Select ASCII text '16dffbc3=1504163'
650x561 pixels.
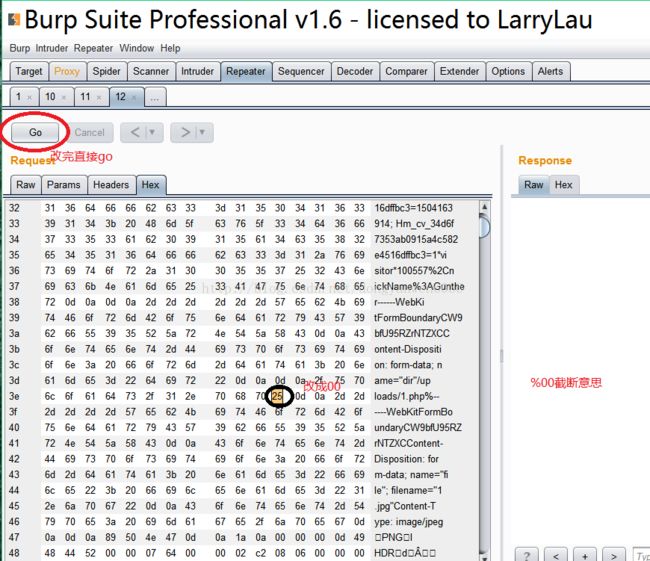[414, 208]
